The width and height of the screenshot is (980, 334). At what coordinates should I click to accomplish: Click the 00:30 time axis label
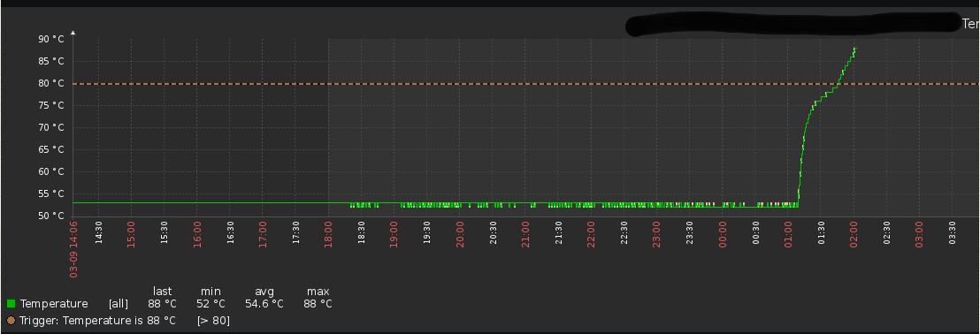[x=755, y=232]
